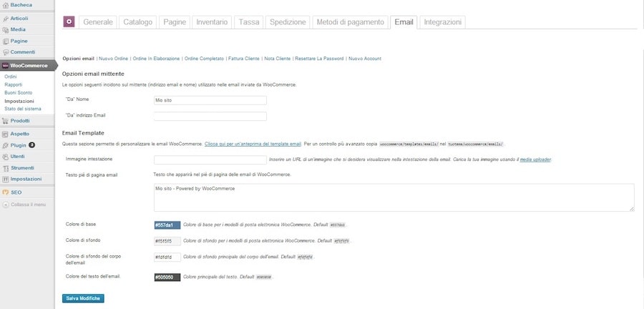Click the SEO sidebar icon
The height and width of the screenshot is (309, 644).
pyautogui.click(x=5, y=192)
